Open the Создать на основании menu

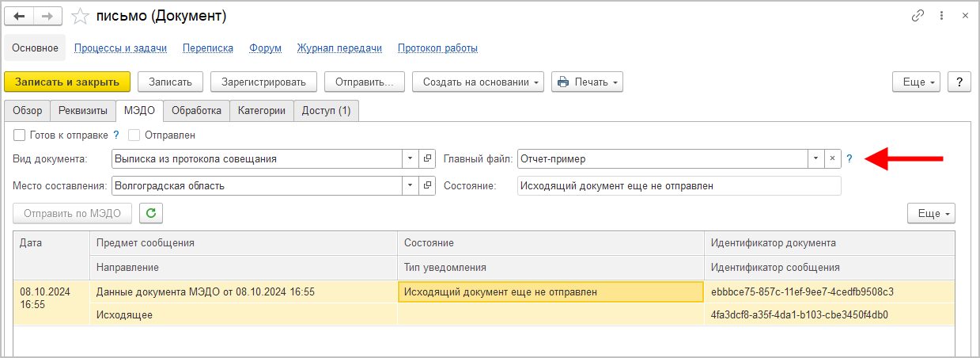coord(478,82)
